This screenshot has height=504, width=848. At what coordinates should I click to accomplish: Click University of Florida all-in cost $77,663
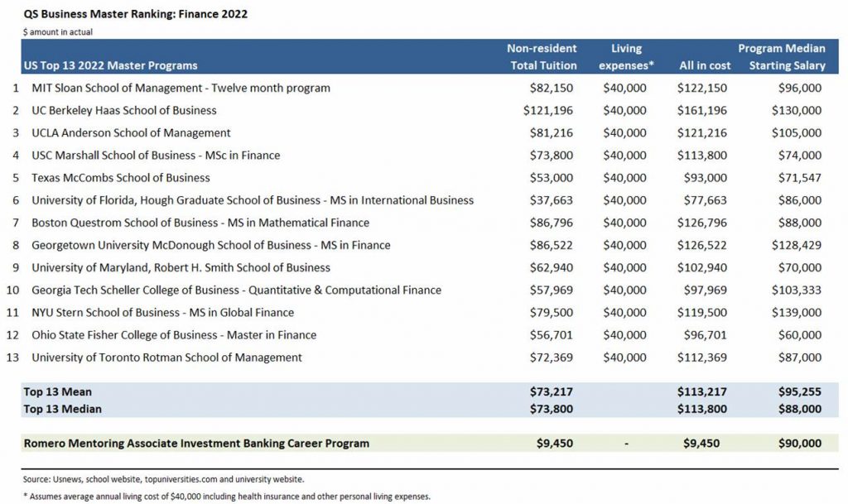(706, 200)
